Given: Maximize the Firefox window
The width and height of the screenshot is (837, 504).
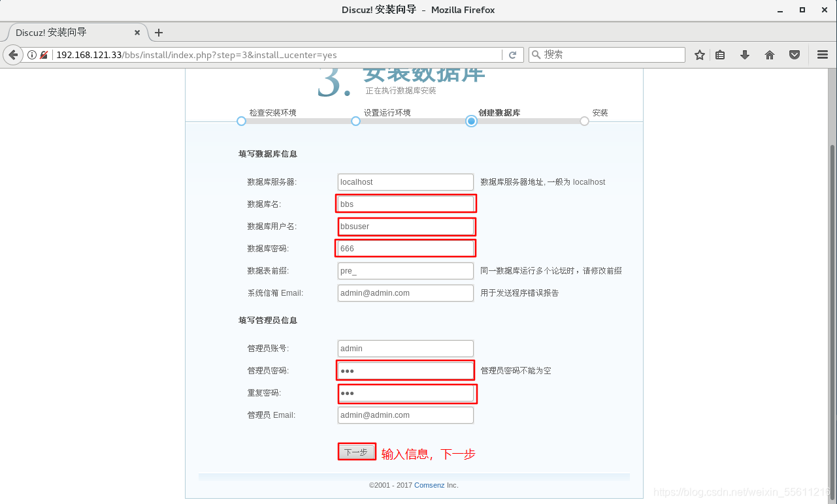Looking at the screenshot, I should click(x=802, y=10).
